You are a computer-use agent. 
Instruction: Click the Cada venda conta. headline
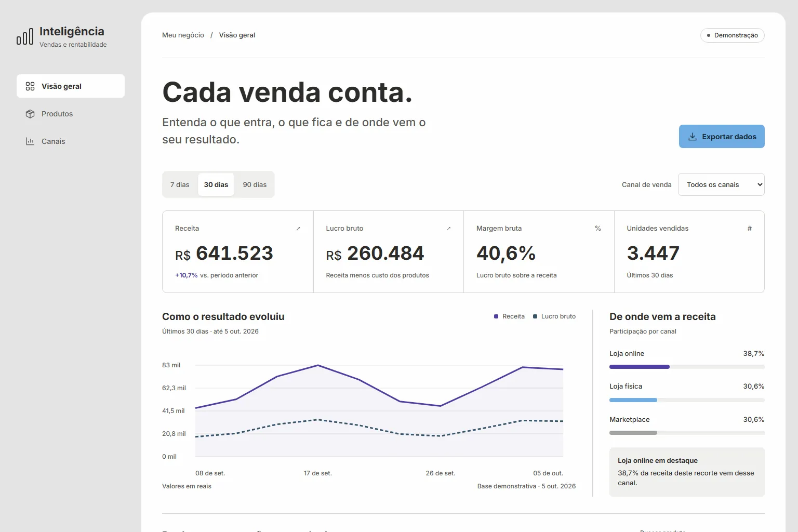(287, 92)
